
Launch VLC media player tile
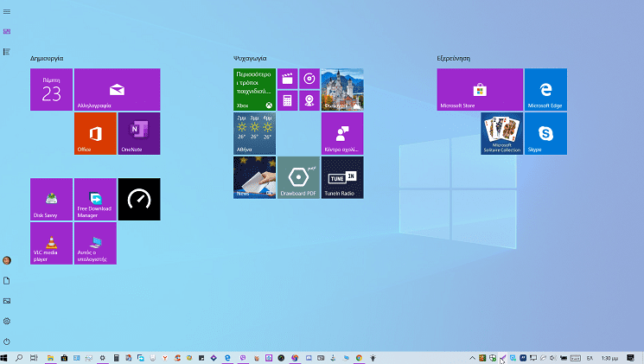(x=51, y=243)
